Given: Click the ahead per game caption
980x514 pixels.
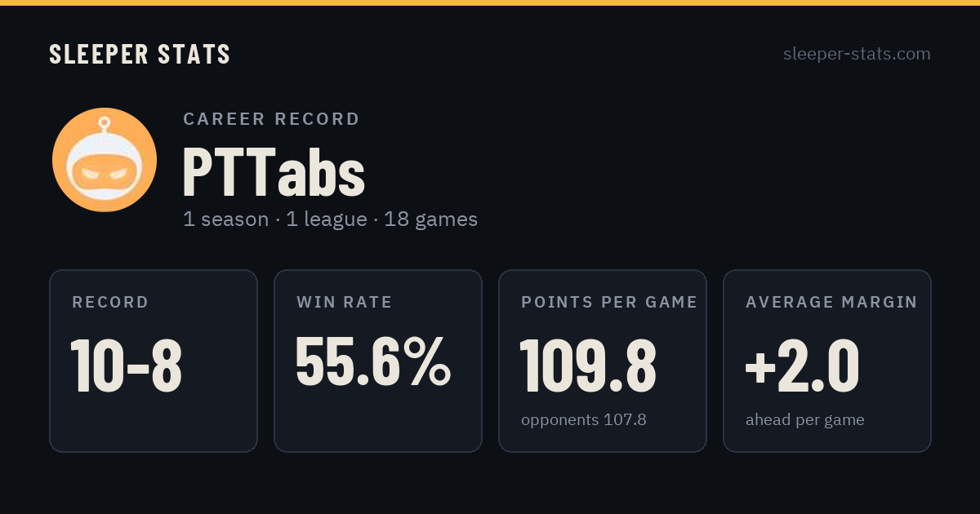Looking at the screenshot, I should [x=805, y=420].
